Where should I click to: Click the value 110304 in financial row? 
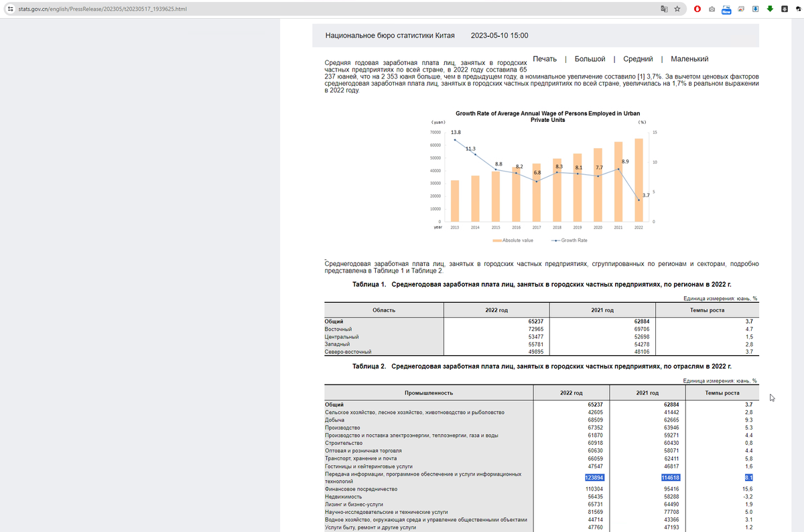(x=595, y=490)
